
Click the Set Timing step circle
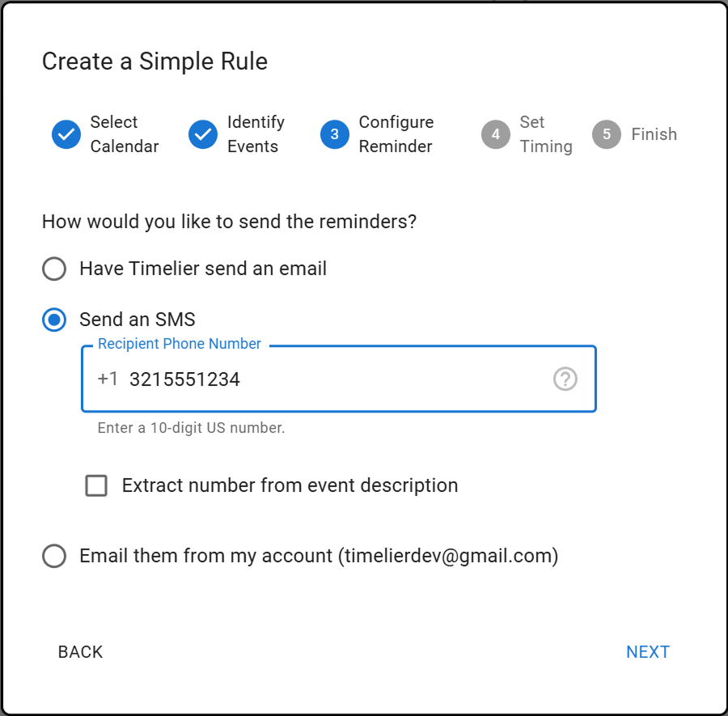click(x=496, y=134)
